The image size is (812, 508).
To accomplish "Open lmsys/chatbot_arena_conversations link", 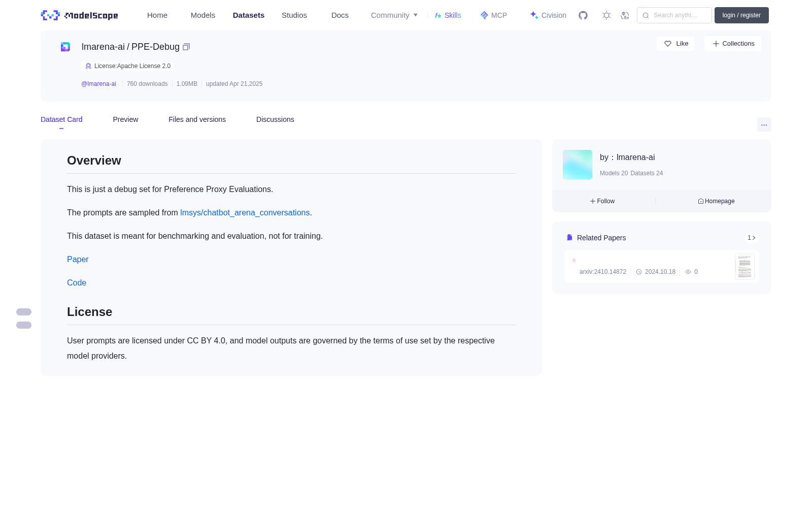I will pyautogui.click(x=245, y=213).
